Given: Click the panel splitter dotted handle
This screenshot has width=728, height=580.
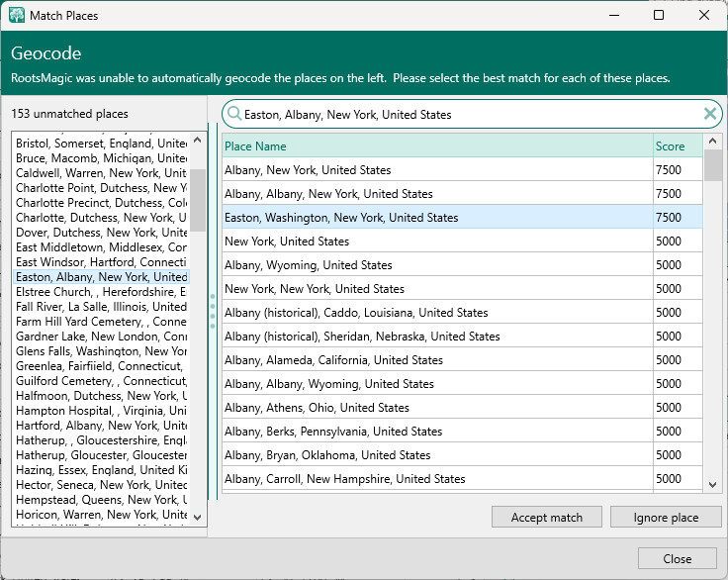Looking at the screenshot, I should (x=213, y=311).
